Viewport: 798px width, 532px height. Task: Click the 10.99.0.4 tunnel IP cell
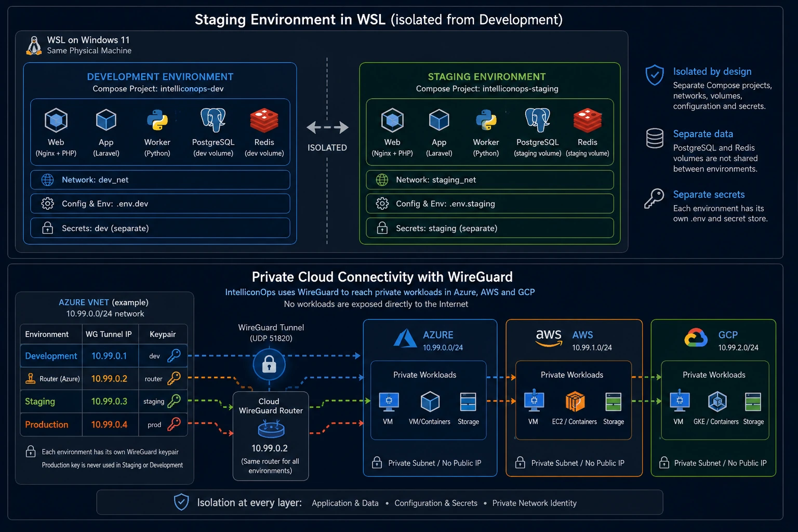pos(110,424)
